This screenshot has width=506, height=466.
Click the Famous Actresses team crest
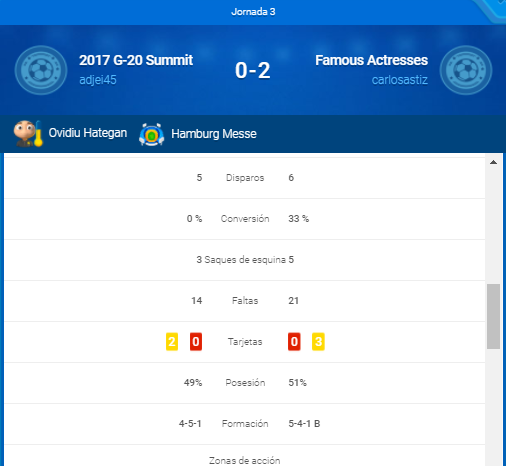click(466, 70)
